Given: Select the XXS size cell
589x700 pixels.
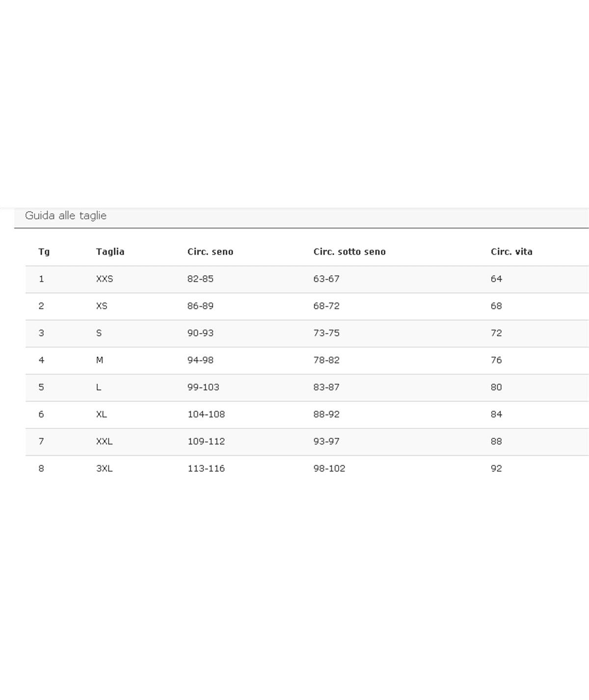Looking at the screenshot, I should tap(105, 279).
